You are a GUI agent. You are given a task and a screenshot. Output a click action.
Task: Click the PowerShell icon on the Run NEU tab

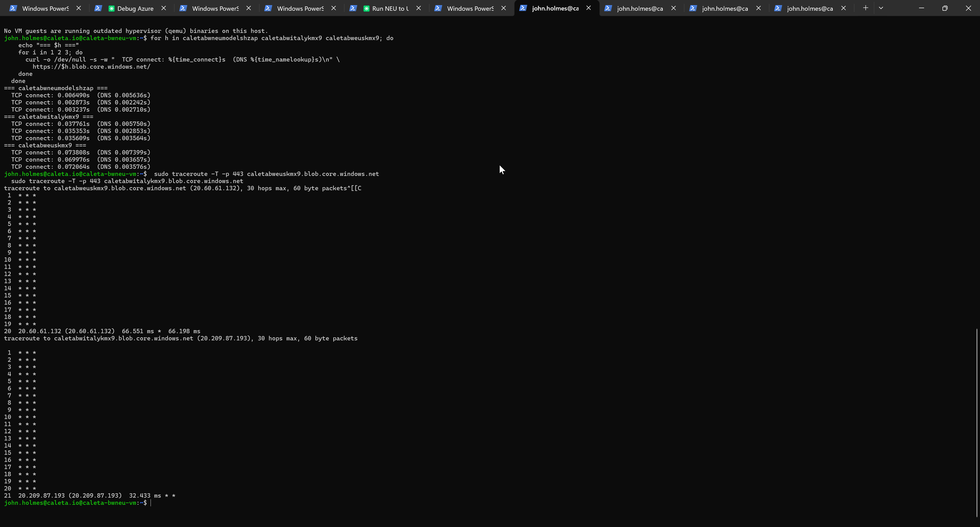(353, 8)
